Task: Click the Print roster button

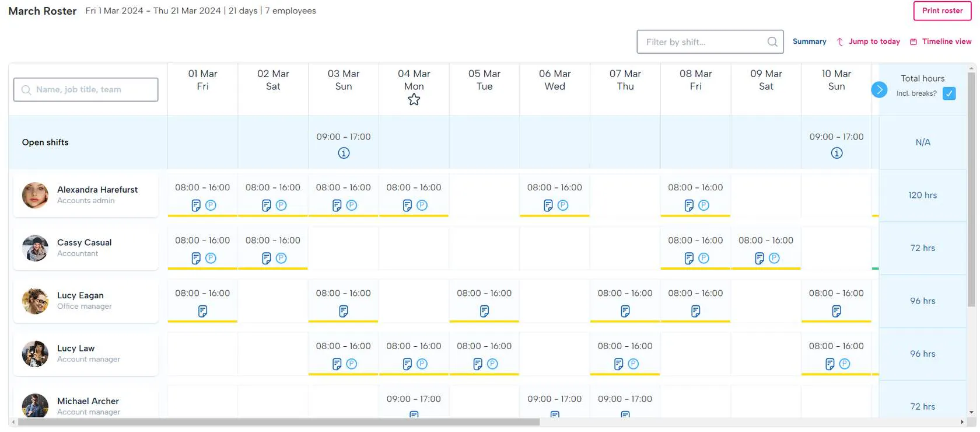Action: [942, 11]
